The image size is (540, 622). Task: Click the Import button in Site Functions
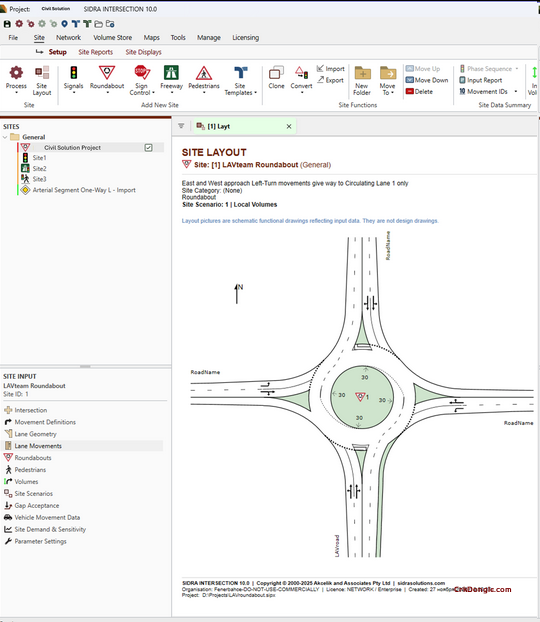click(331, 69)
